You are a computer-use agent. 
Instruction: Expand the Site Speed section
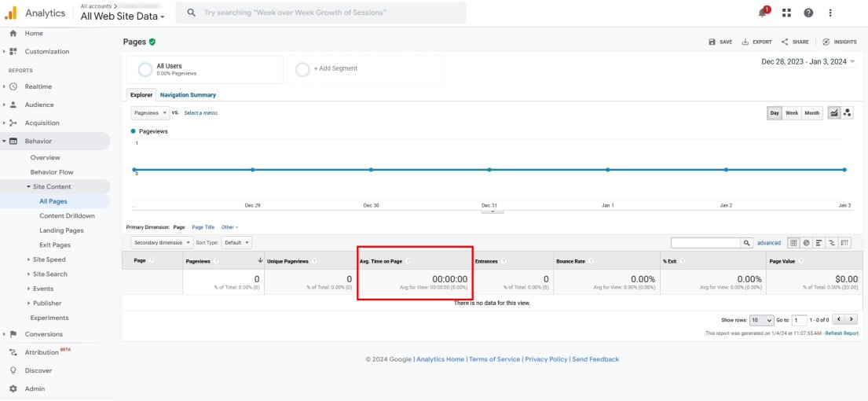[x=49, y=259]
